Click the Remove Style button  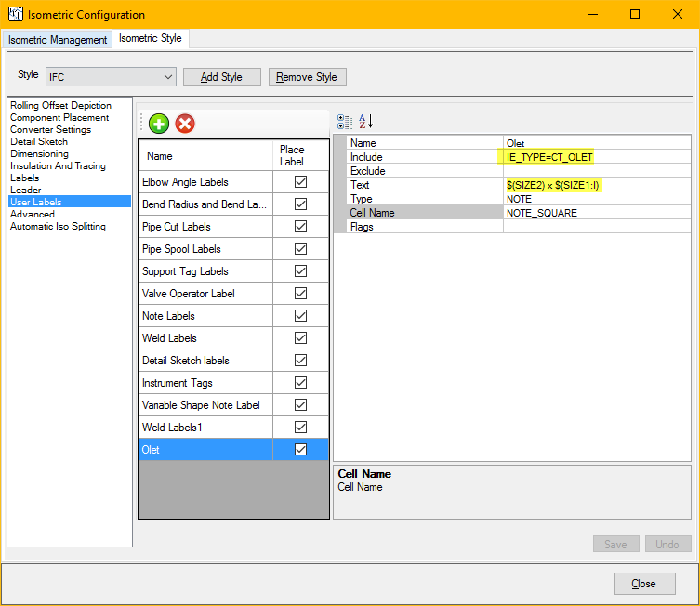[308, 77]
